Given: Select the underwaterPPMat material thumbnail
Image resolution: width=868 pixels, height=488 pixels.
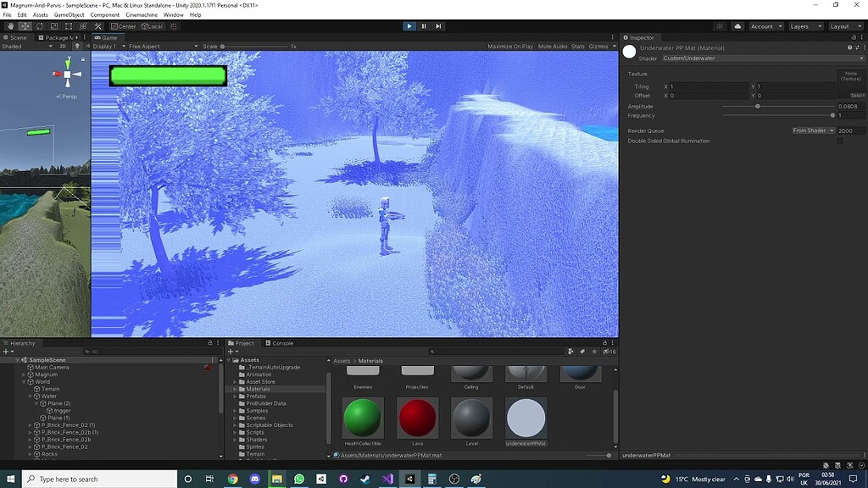Looking at the screenshot, I should tap(526, 419).
